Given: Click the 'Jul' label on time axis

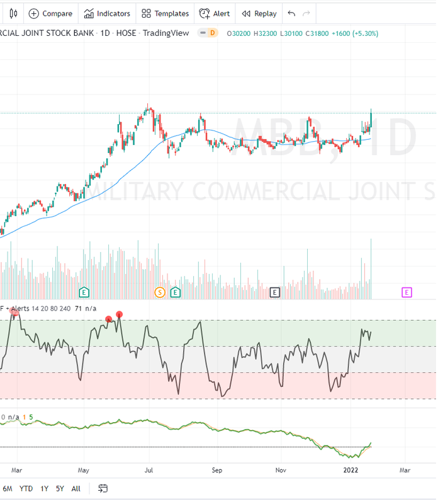Looking at the screenshot, I should point(149,471).
